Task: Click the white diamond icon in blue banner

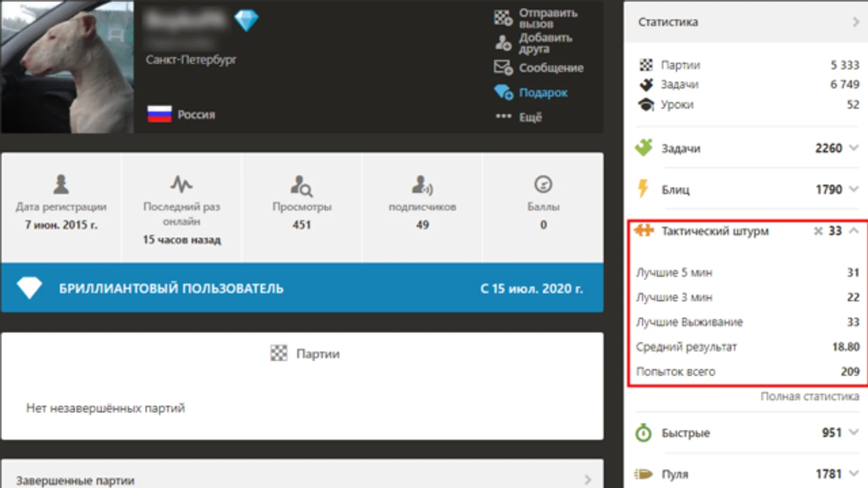Action: 29,288
